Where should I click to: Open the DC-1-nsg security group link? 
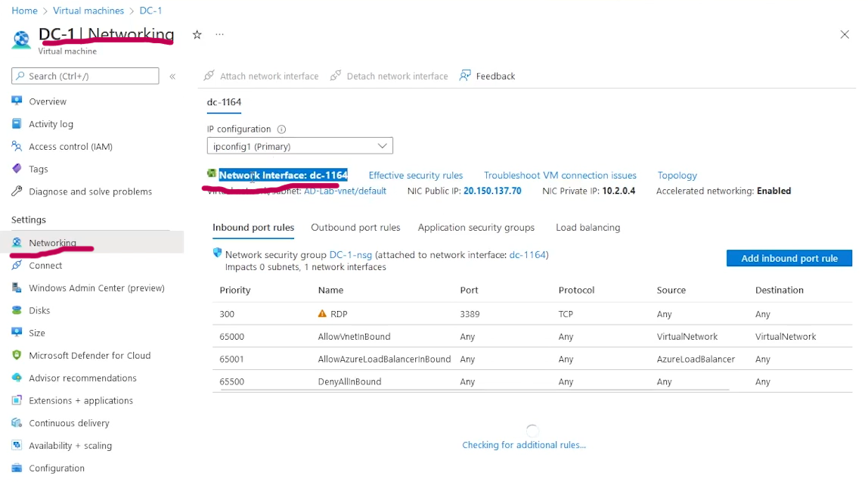[x=350, y=255]
